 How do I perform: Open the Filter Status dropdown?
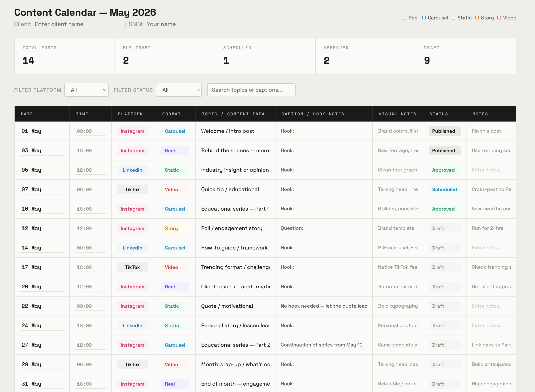pyautogui.click(x=179, y=90)
